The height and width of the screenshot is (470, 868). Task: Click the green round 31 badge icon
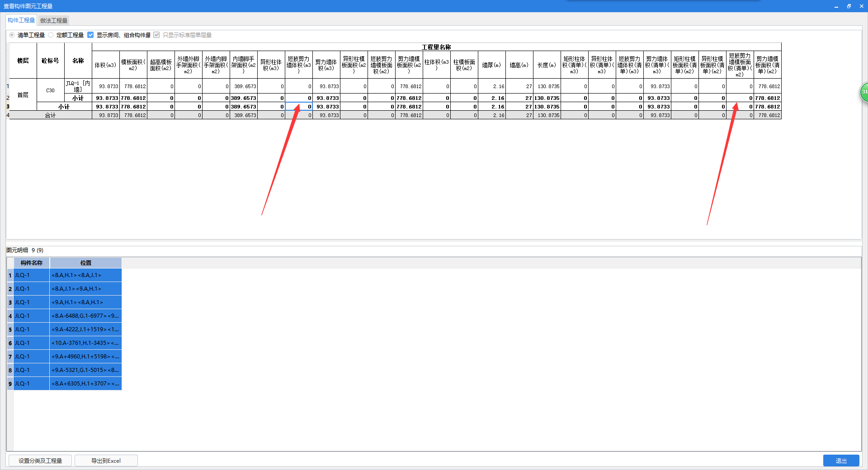[864, 92]
